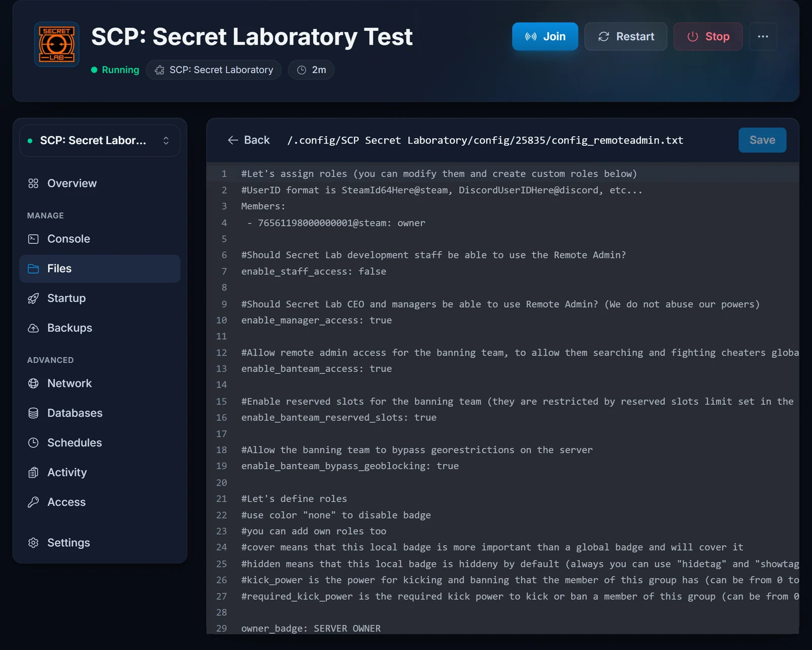Click the Network globe icon

click(x=33, y=383)
